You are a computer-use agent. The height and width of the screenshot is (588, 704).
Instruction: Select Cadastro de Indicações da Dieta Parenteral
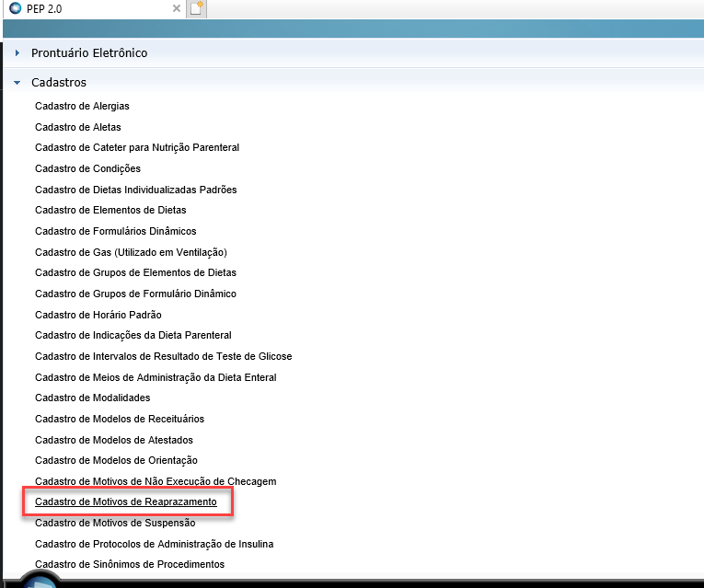point(133,335)
